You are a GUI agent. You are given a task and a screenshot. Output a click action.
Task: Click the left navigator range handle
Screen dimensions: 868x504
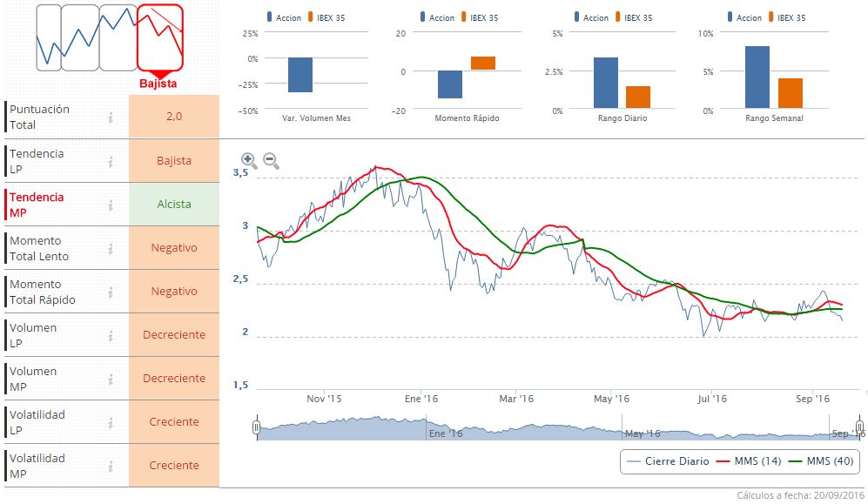point(256,427)
